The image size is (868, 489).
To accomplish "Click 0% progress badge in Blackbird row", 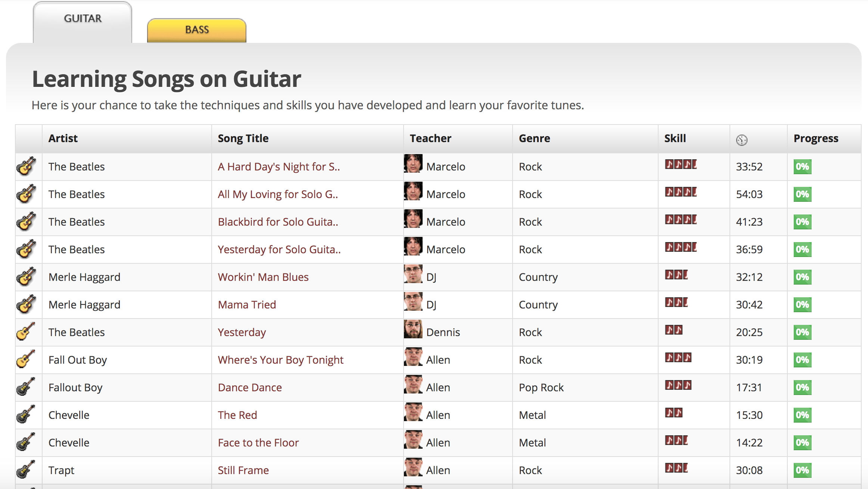I will click(x=802, y=222).
